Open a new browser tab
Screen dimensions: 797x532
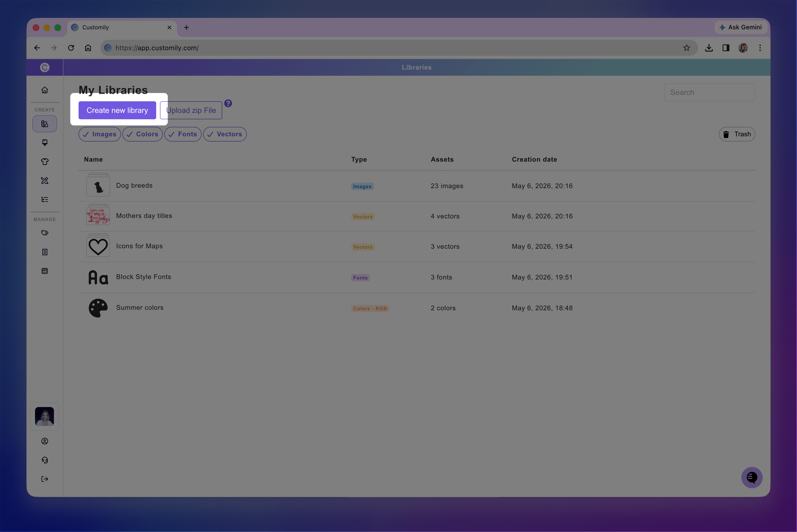tap(186, 27)
